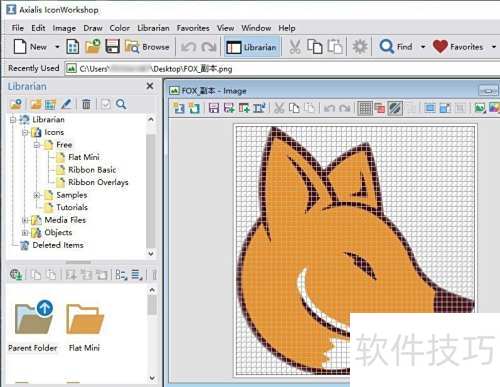Click Undo in image window toolbar
This screenshot has height=387, width=500.
tap(329, 108)
